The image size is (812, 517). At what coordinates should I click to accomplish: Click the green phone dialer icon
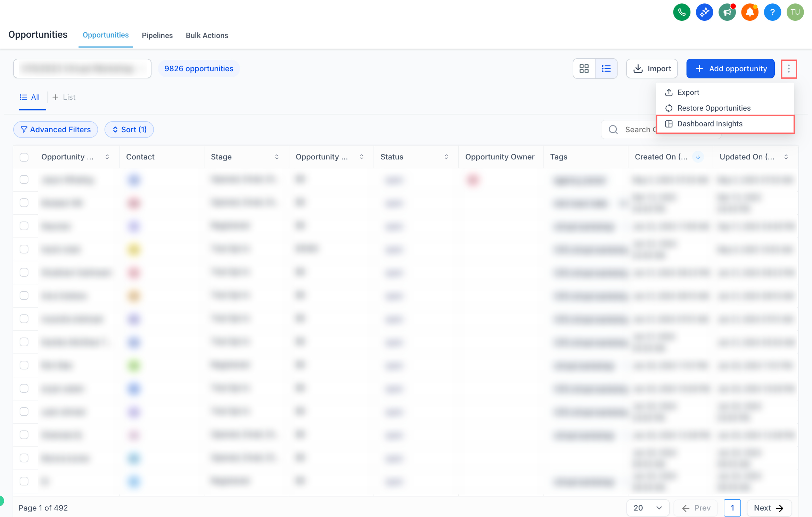(x=681, y=12)
